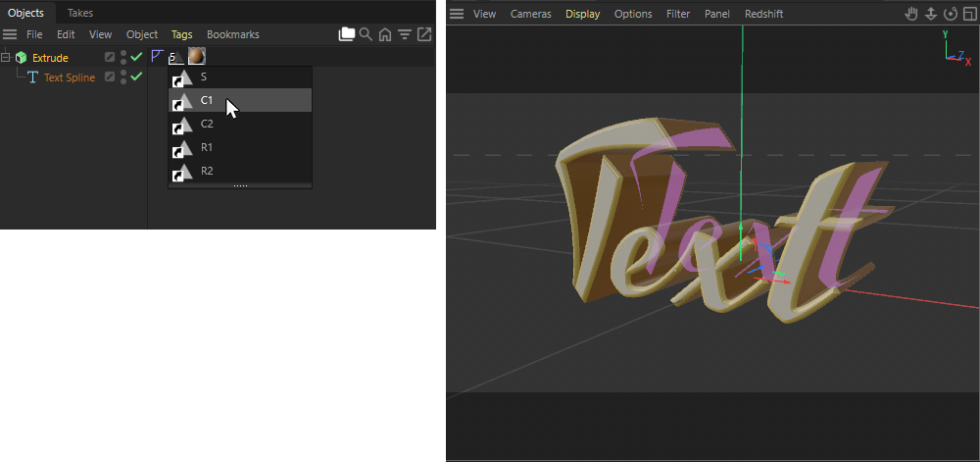Open the Bookmarks menu
The height and width of the screenshot is (462, 980).
232,34
